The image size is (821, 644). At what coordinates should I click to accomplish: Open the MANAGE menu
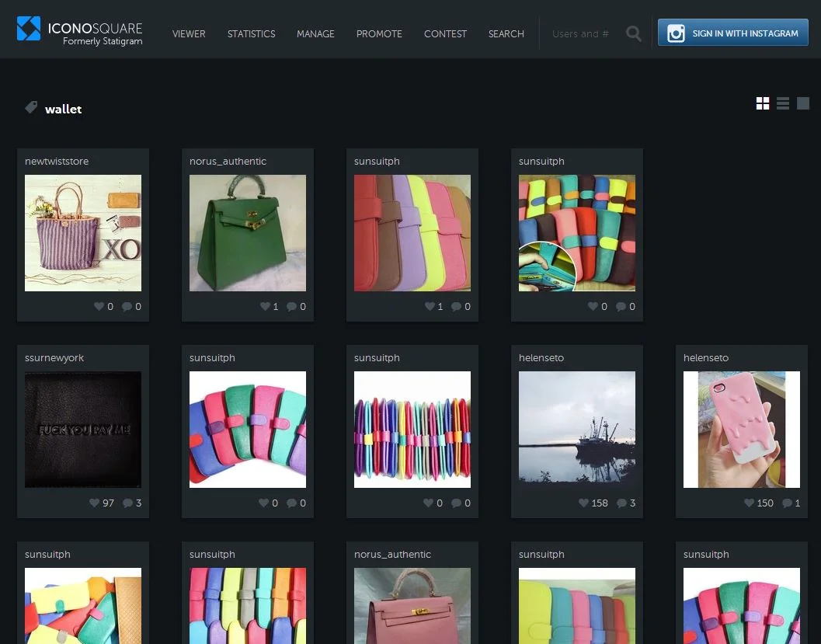(x=315, y=33)
